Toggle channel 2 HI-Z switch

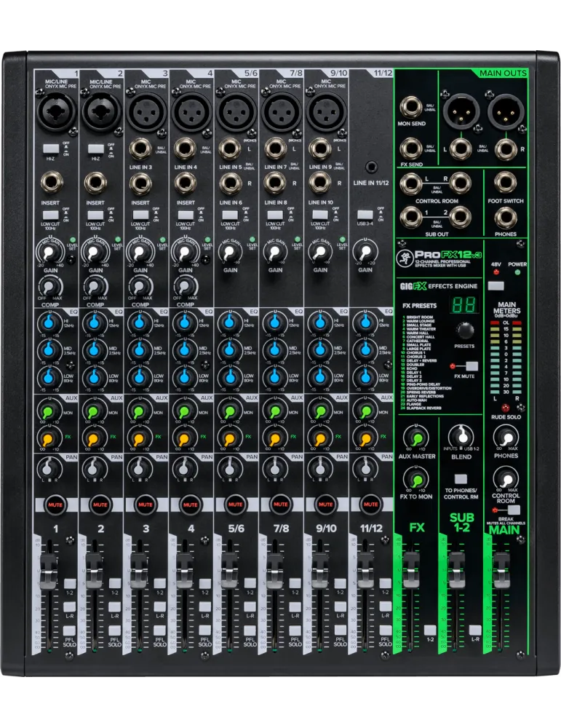[96, 149]
